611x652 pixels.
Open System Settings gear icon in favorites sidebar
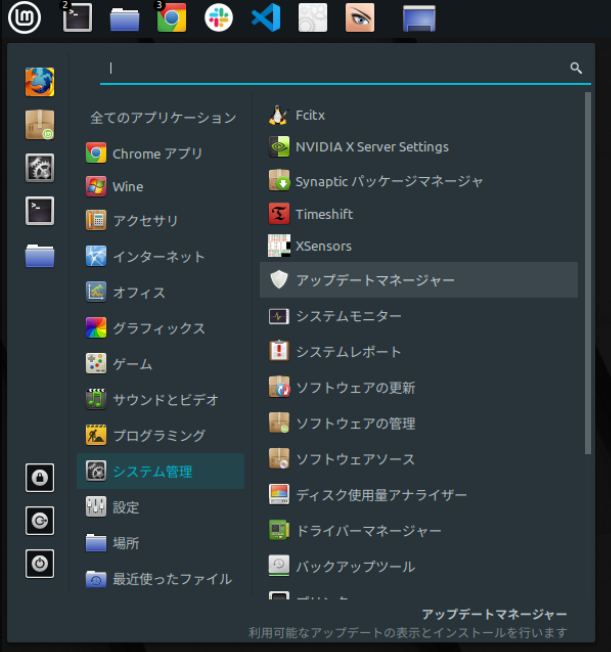[40, 168]
